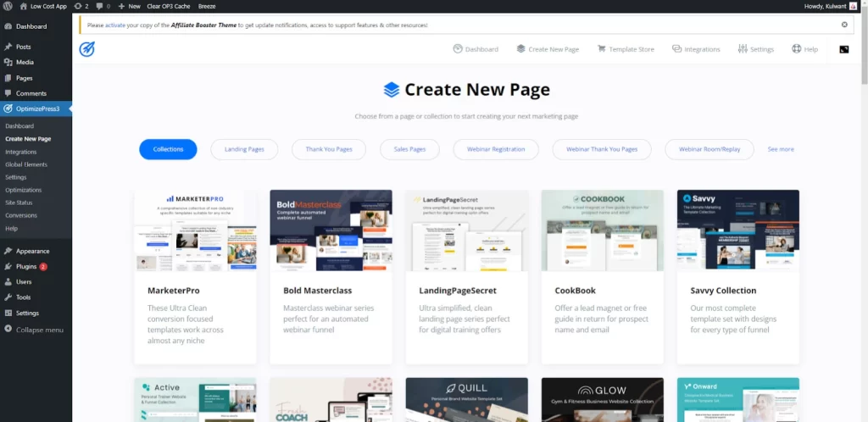Click the Settings icon in WordPress sidebar
Screen dimensions: 868x422
click(8, 313)
